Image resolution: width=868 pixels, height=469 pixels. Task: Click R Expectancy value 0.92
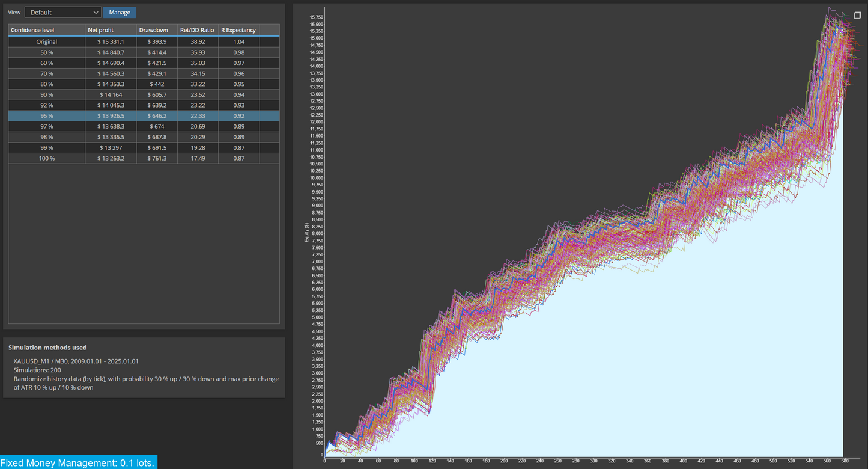pos(239,116)
